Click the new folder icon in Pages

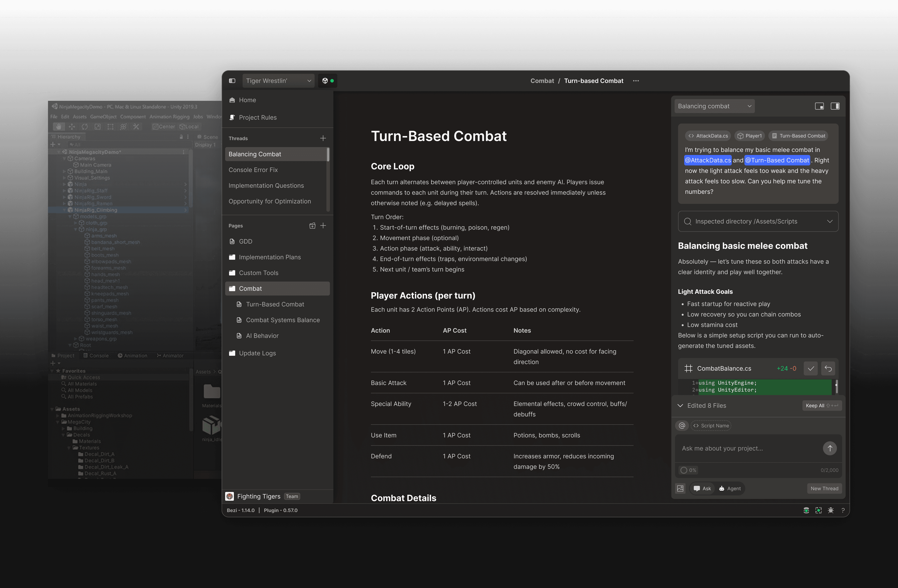(x=312, y=226)
